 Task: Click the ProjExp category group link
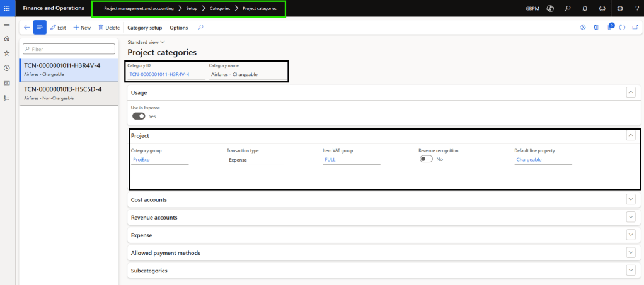click(141, 160)
